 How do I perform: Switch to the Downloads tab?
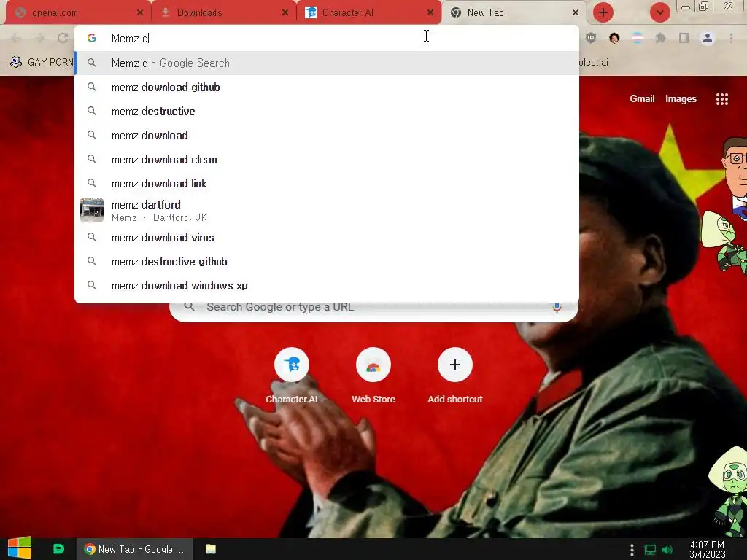coord(222,13)
